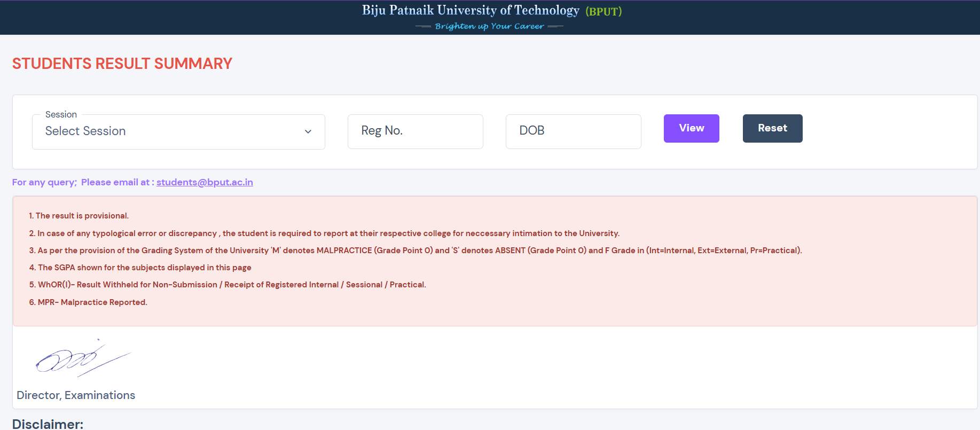The image size is (980, 430).
Task: Click the (BPUT) abbreviation in header
Action: 603,11
